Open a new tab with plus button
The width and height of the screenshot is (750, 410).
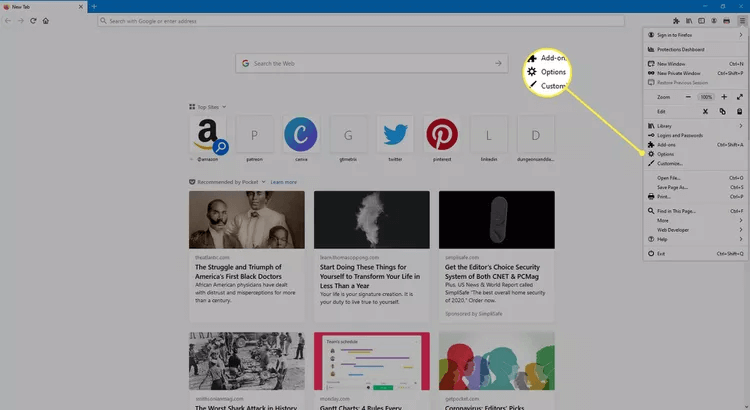point(94,6)
